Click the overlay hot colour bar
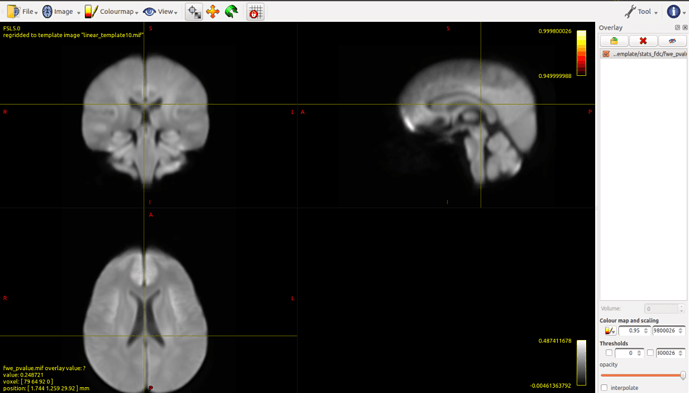 click(581, 53)
